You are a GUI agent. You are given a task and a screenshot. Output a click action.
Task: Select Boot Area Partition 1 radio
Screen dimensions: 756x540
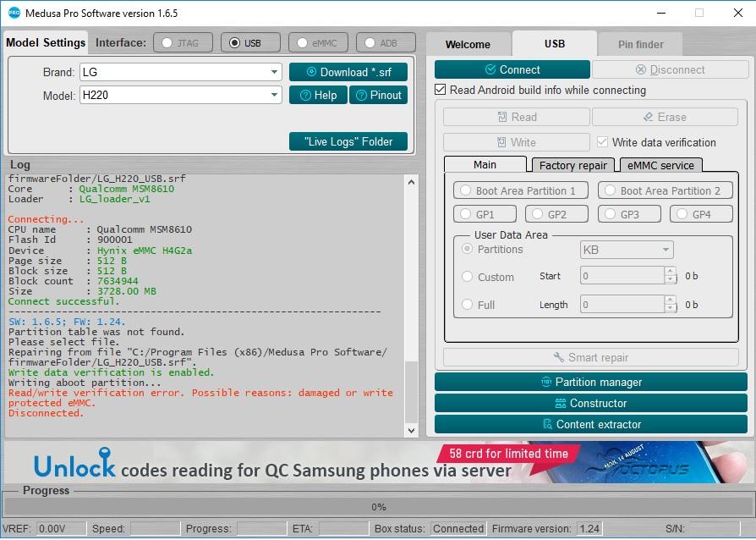coord(465,190)
